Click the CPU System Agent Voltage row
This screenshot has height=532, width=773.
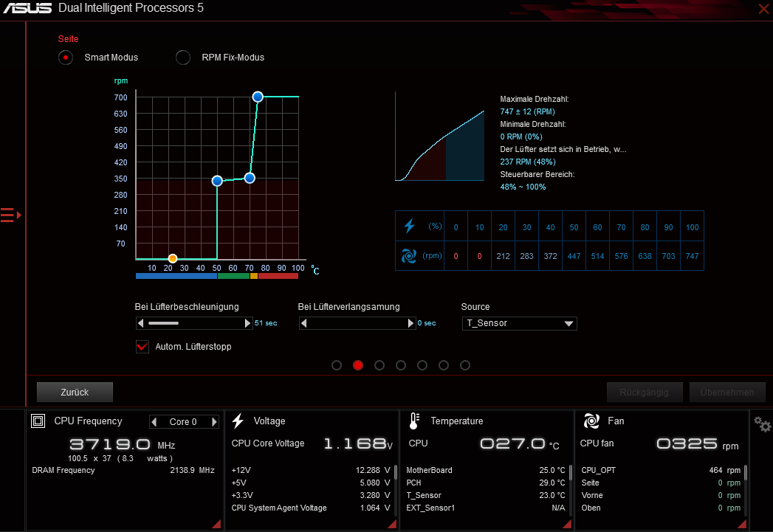click(311, 508)
